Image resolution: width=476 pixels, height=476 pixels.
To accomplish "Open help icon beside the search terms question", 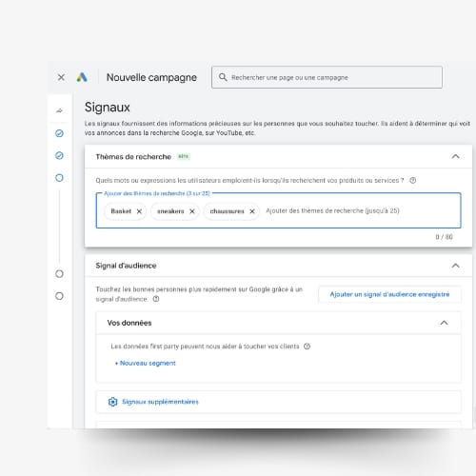I will point(413,180).
